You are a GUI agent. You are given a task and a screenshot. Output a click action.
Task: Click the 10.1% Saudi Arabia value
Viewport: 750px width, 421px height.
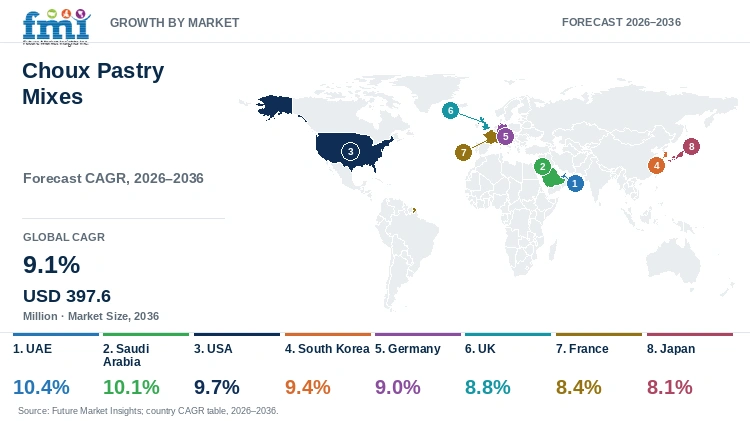click(131, 387)
